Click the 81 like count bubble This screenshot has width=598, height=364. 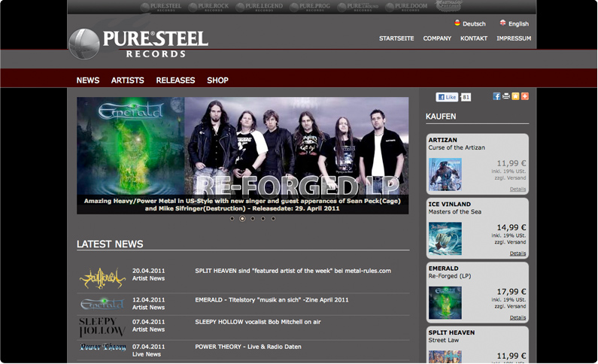point(466,97)
